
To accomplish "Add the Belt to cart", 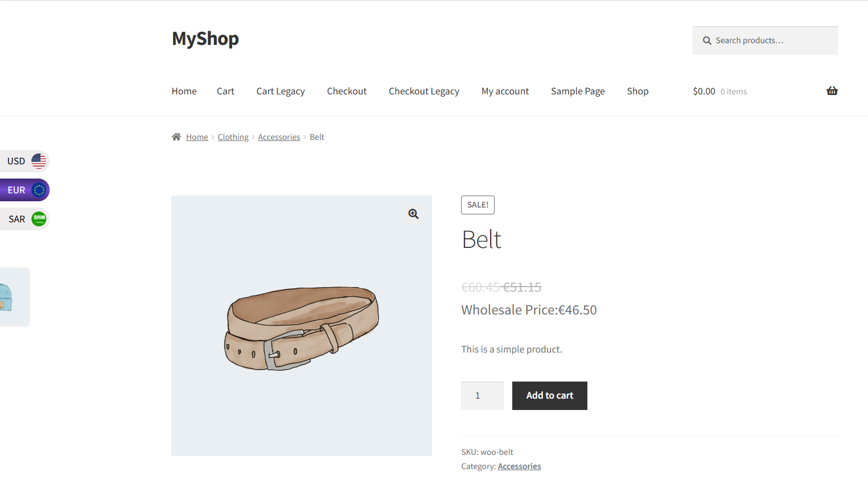I will coord(550,396).
